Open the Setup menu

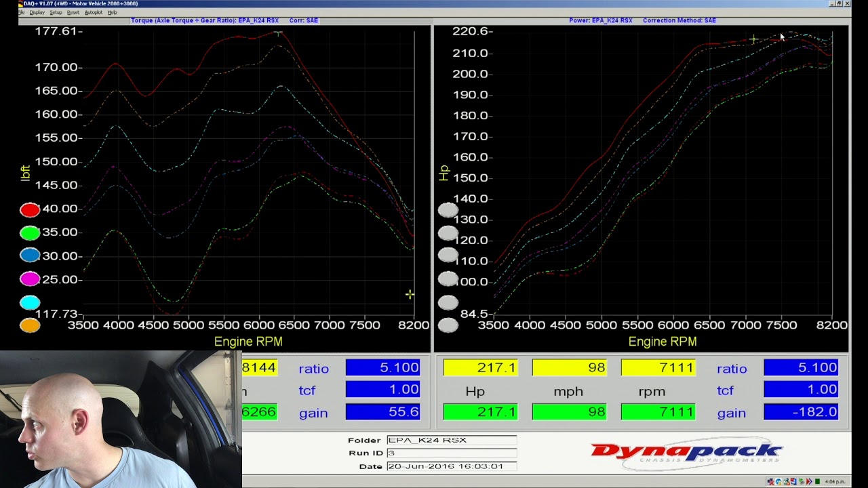56,12
